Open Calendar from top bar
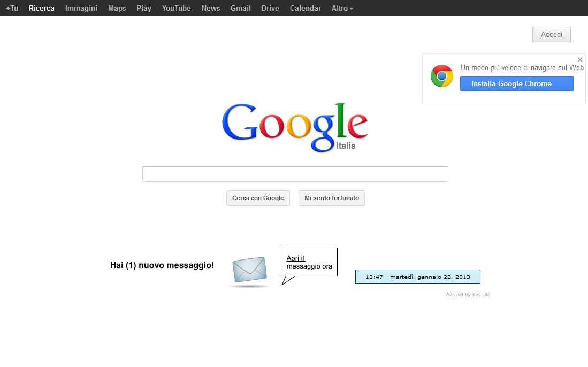588x367 pixels. pyautogui.click(x=306, y=8)
